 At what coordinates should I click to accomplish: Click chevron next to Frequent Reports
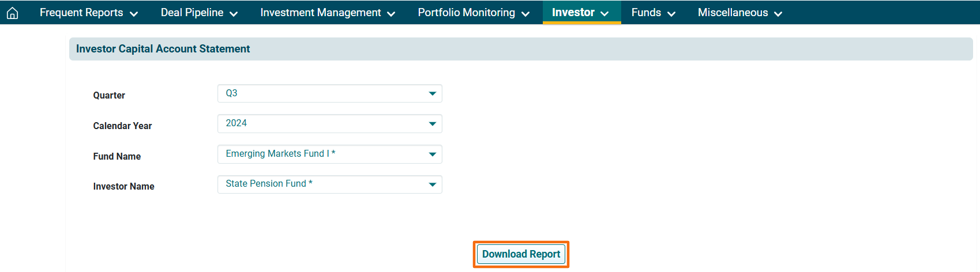(134, 14)
